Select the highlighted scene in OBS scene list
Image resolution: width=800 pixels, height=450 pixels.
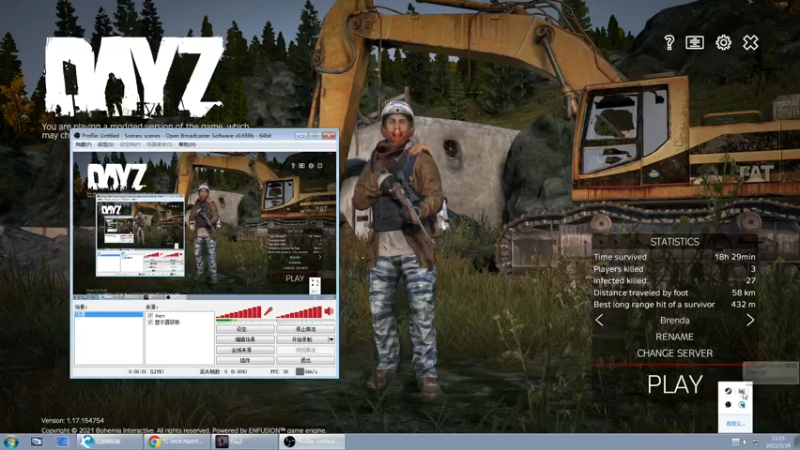coord(109,315)
